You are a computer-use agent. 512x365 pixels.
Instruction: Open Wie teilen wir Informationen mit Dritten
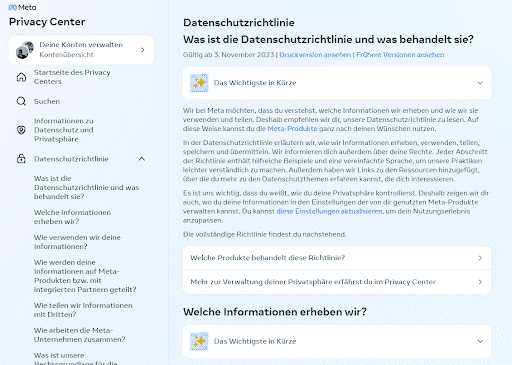pyautogui.click(x=83, y=310)
